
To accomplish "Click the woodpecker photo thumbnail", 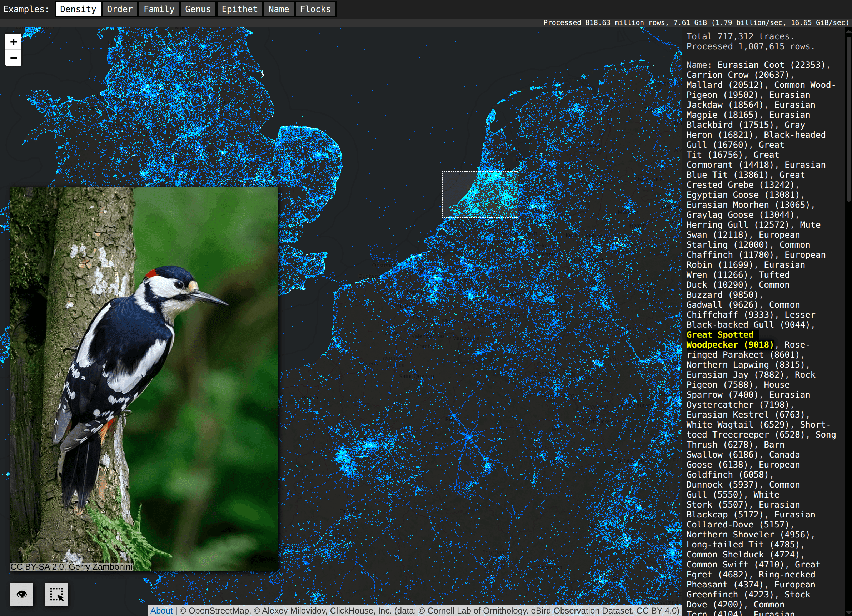I will 144,378.
